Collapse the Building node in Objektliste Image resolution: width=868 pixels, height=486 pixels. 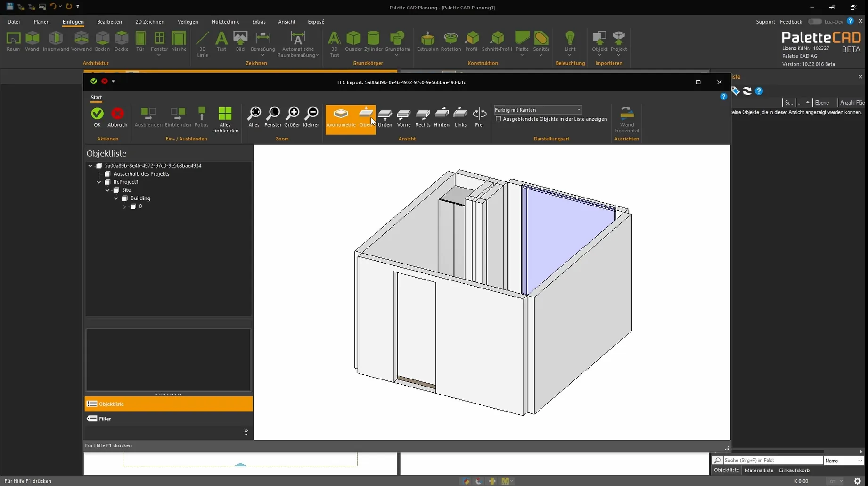(x=116, y=198)
